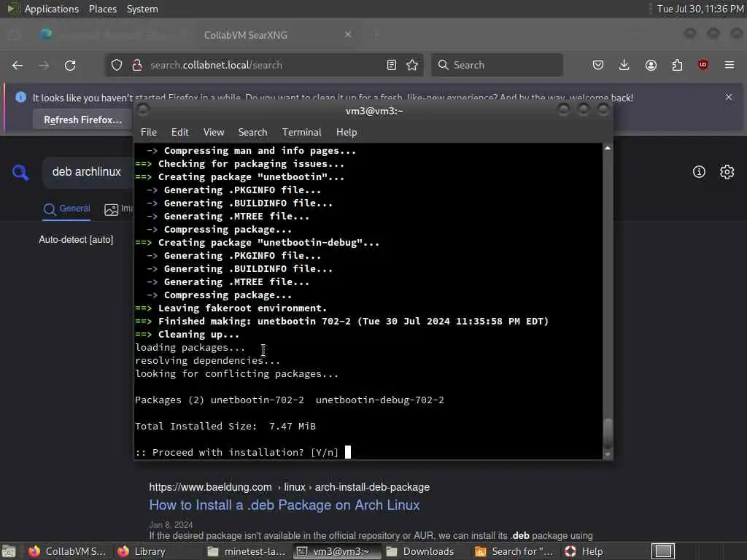The height and width of the screenshot is (560, 747).
Task: Open the terminal View menu
Action: click(x=214, y=133)
